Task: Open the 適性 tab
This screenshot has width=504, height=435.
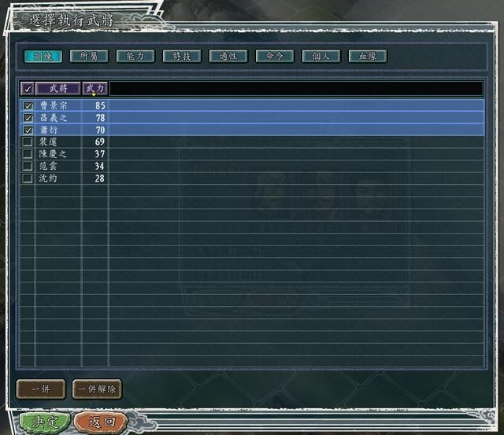Action: pos(228,57)
